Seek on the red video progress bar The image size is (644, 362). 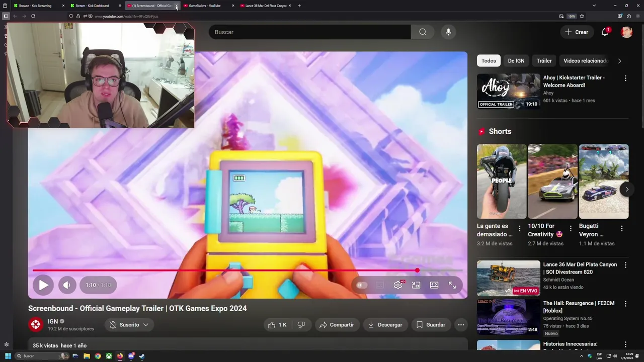point(248,270)
